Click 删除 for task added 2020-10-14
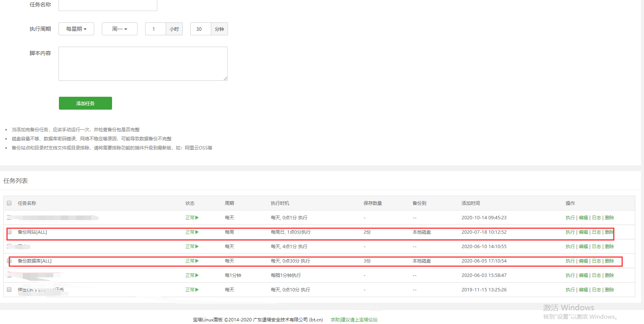This screenshot has width=644, height=324. (609, 218)
